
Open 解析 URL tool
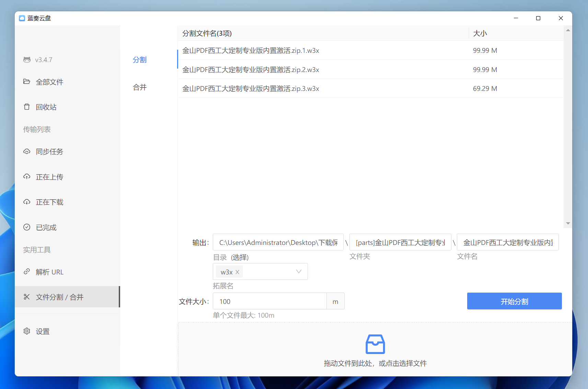(67, 272)
